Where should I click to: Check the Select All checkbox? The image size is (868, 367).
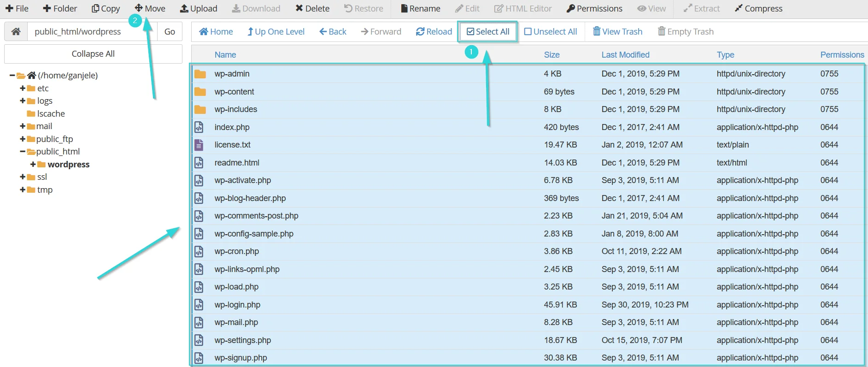[x=470, y=32]
